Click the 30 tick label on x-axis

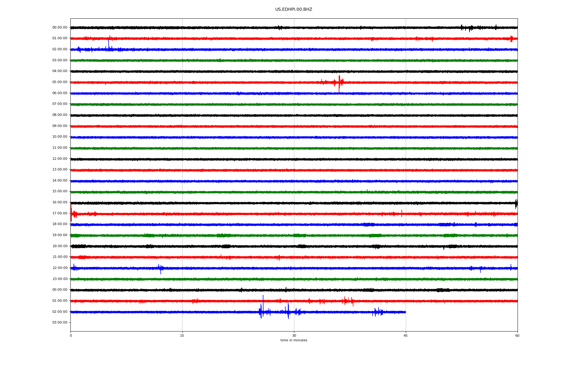(x=294, y=336)
